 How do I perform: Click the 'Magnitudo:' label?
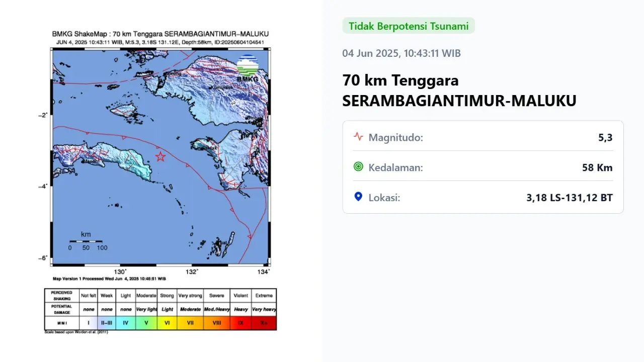coord(396,137)
